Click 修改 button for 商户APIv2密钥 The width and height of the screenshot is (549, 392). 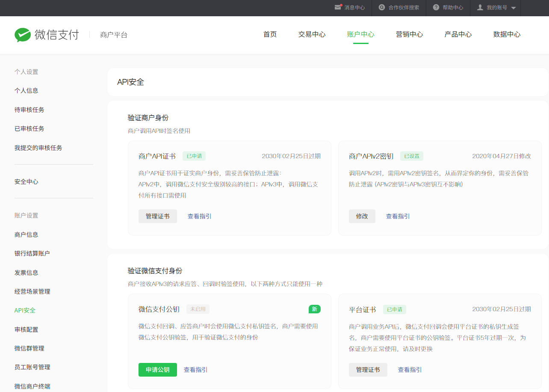click(362, 216)
